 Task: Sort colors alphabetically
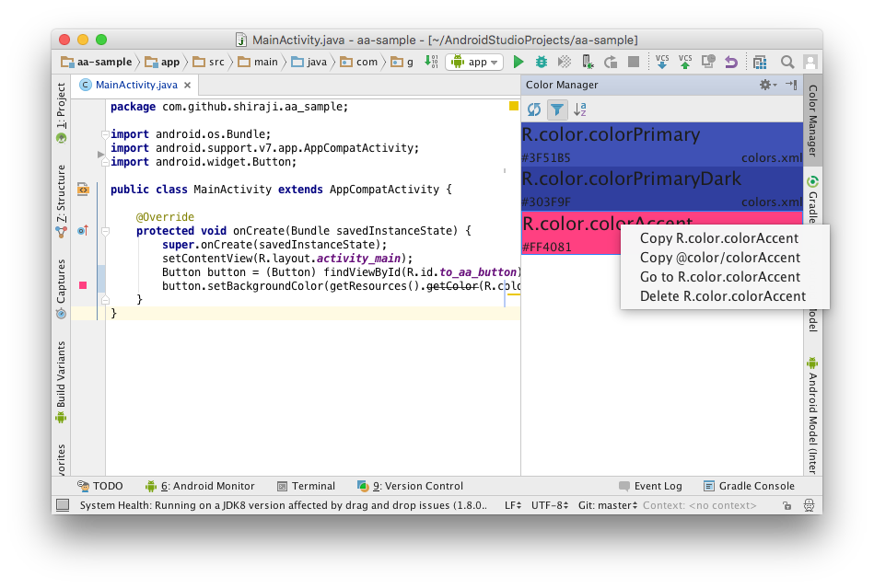coord(579,110)
